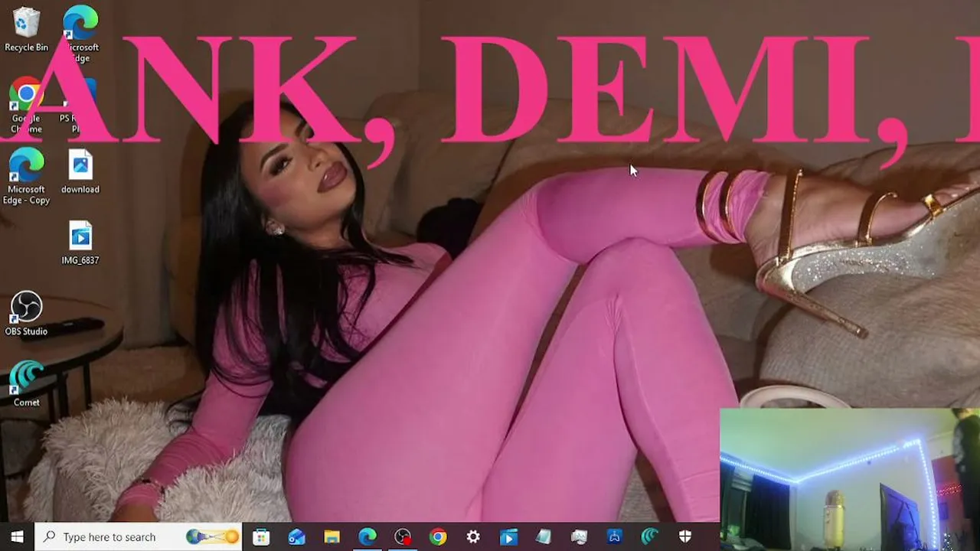Select the "Microsoft Edge - Copy" desktop shortcut
980x551 pixels.
26,177
